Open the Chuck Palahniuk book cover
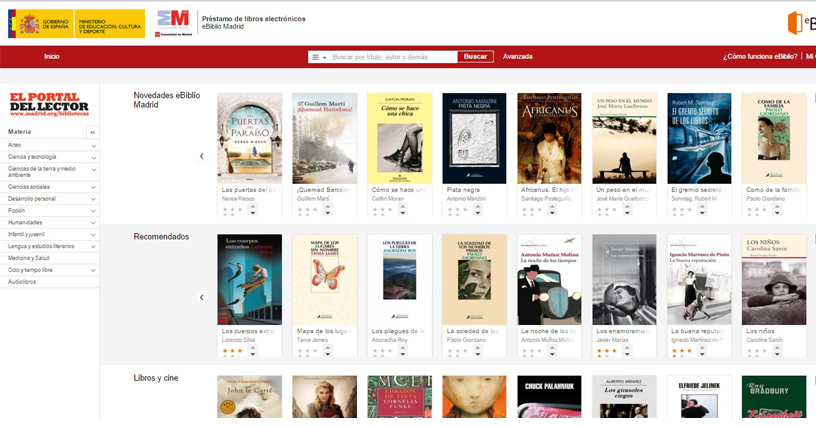This screenshot has height=426, width=816. click(550, 397)
